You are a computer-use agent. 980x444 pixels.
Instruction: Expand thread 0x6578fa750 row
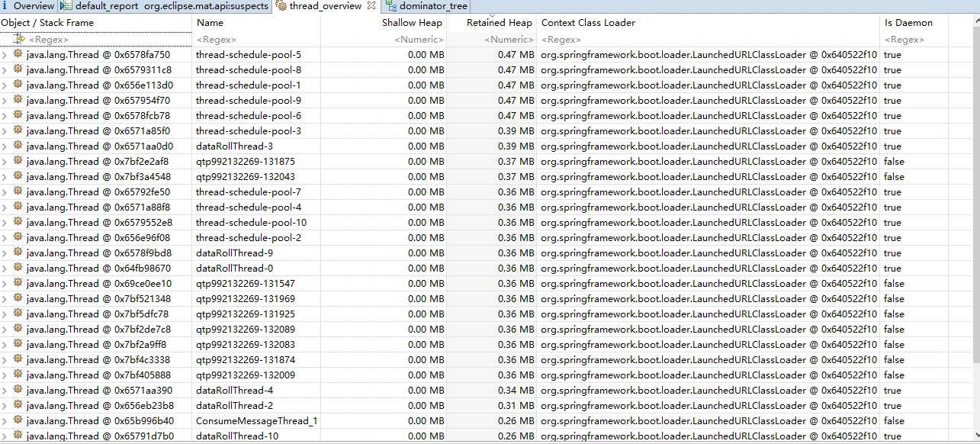click(5, 55)
